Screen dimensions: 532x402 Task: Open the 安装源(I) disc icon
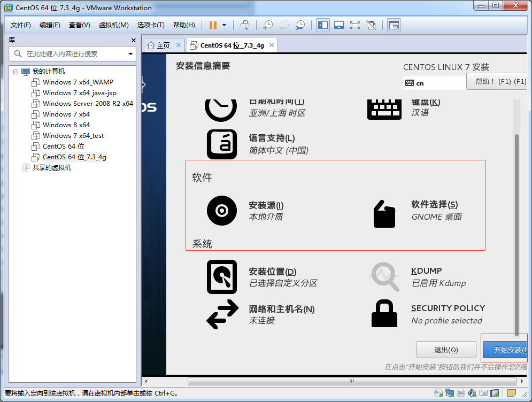coord(222,211)
